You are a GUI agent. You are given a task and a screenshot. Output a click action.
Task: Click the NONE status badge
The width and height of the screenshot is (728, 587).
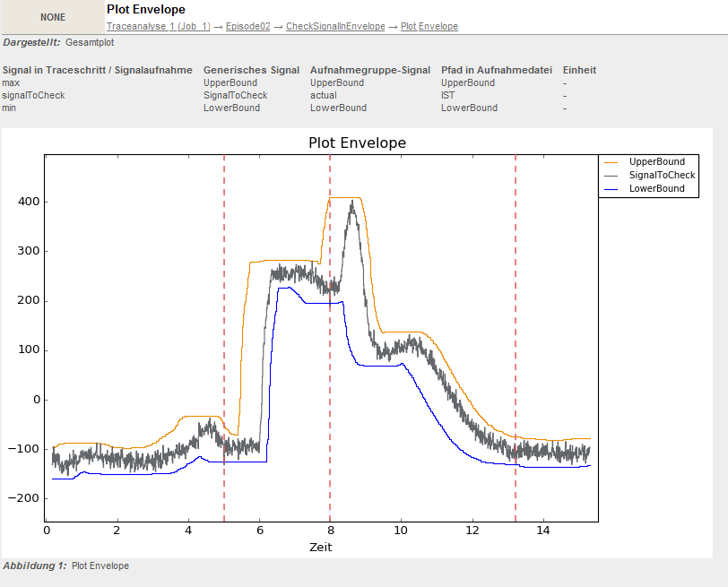[53, 17]
